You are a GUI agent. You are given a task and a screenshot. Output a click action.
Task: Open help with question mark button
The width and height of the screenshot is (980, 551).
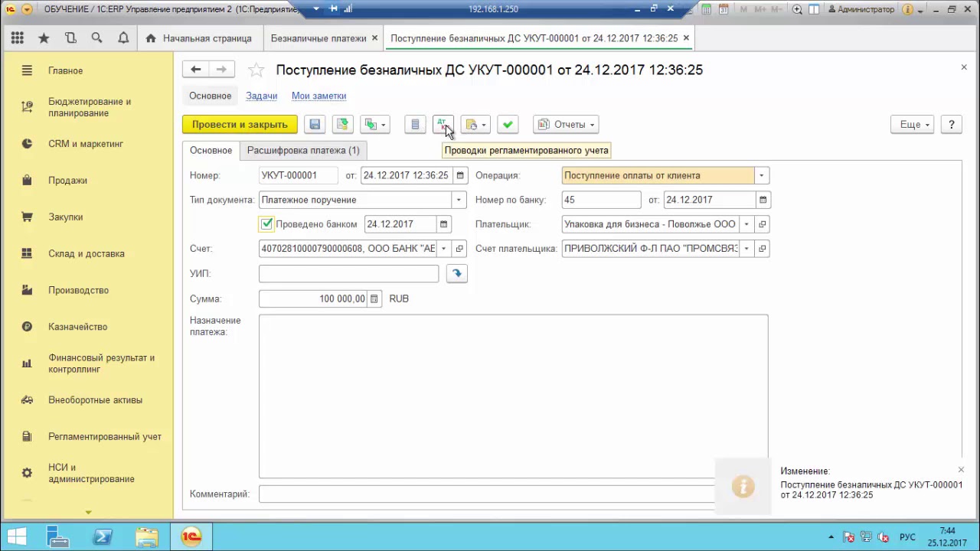[x=951, y=125]
